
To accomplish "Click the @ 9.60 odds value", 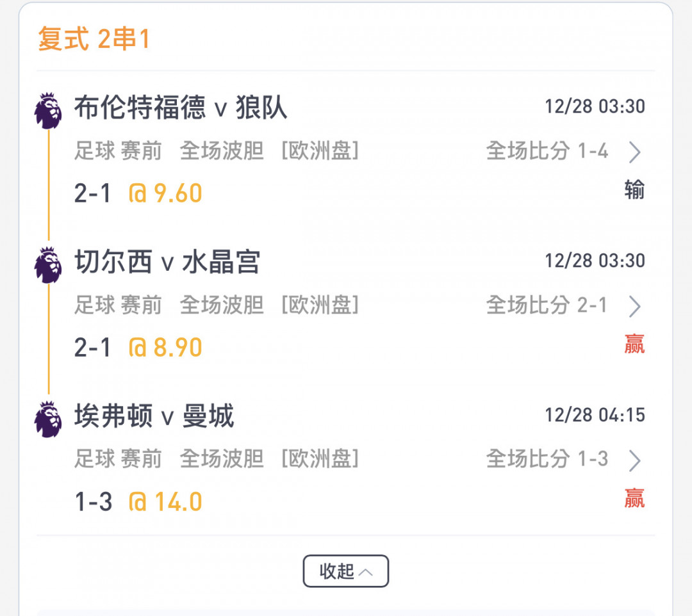I will click(x=165, y=193).
